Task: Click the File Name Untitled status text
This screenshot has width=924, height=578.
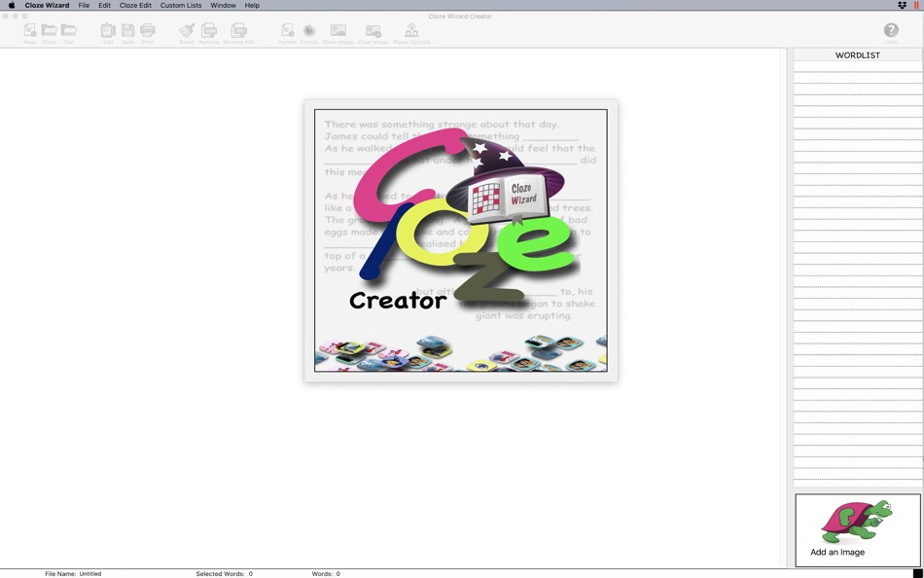Action: coord(73,573)
